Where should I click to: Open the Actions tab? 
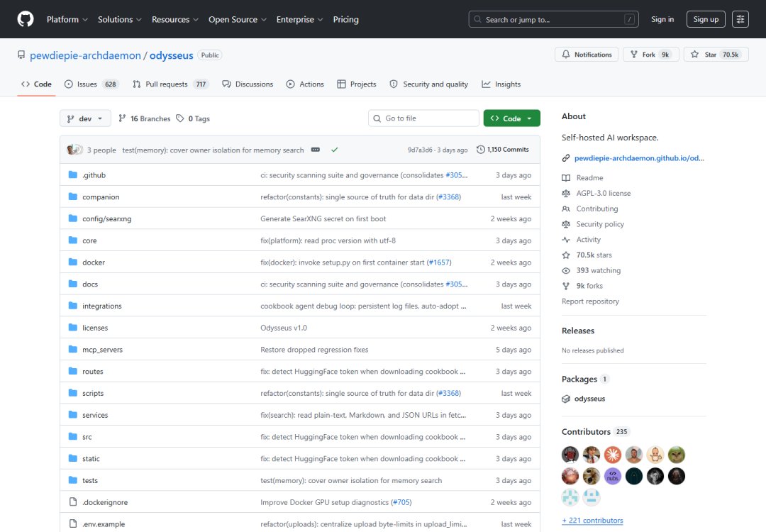(x=305, y=84)
